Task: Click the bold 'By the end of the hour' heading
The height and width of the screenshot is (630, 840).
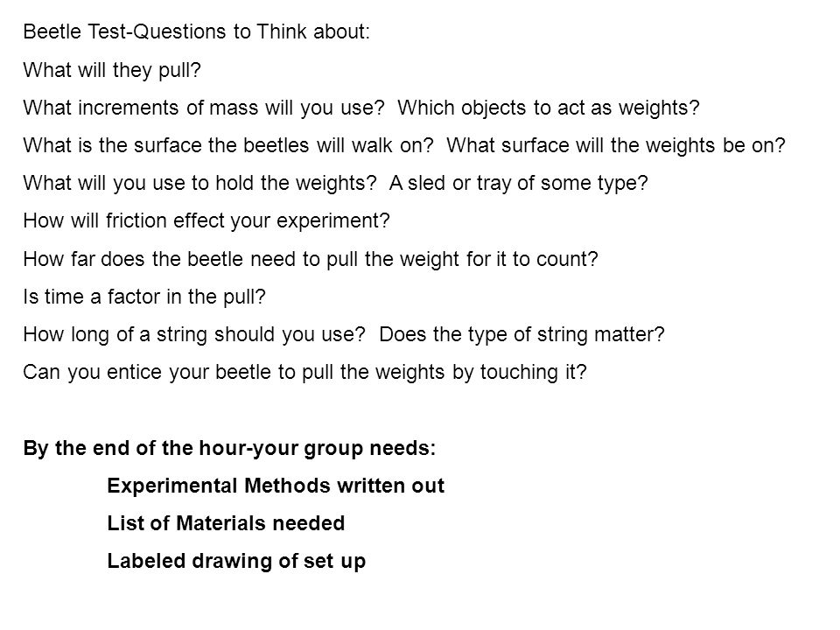Action: pyautogui.click(x=229, y=448)
